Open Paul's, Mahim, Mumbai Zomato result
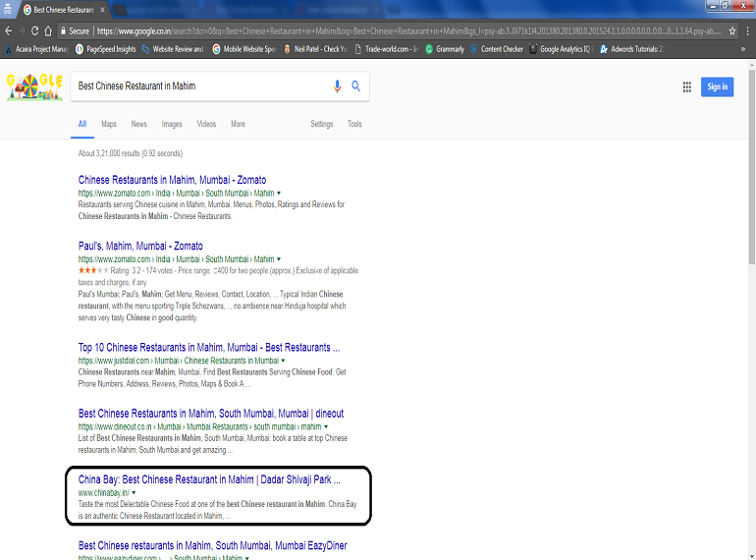 pos(140,246)
